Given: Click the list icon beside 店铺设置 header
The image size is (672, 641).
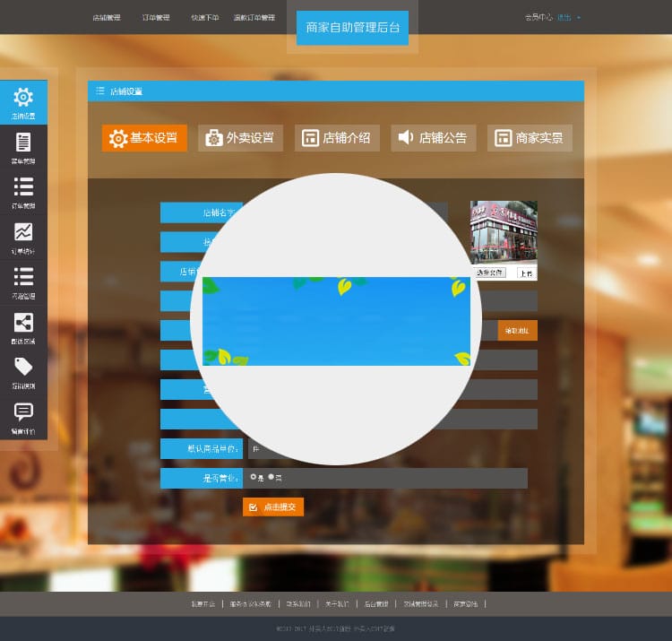Looking at the screenshot, I should coord(100,91).
